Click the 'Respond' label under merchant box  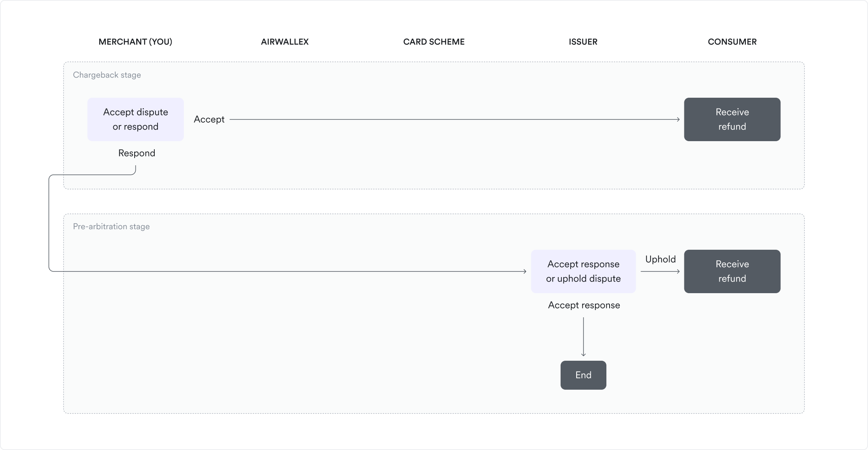137,153
